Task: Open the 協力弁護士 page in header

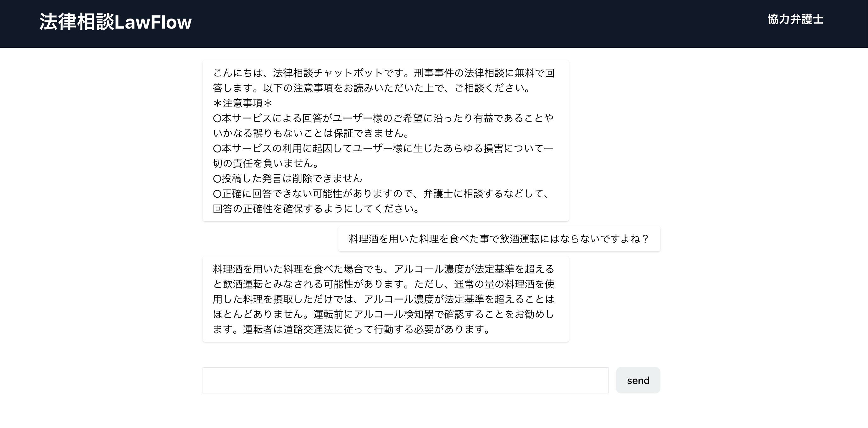Action: pyautogui.click(x=795, y=19)
